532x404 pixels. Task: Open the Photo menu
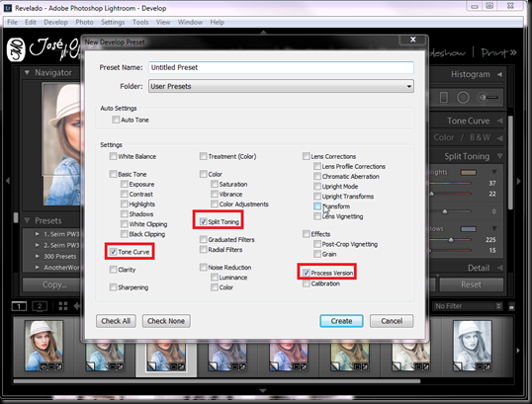[x=84, y=22]
